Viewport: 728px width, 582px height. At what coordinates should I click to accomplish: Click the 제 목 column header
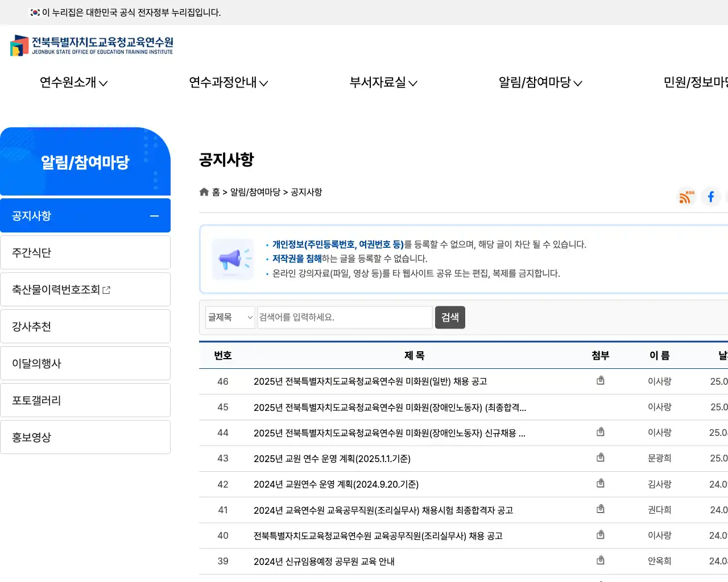[x=415, y=355]
